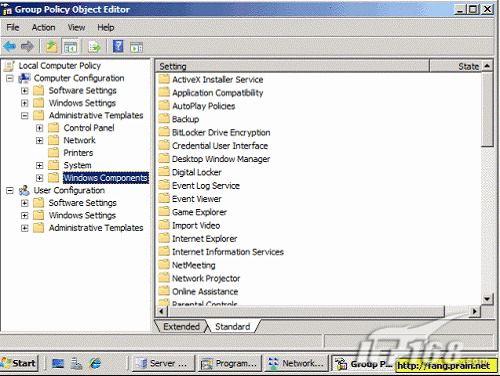Click the Internet Explorer folder icon in list
Image resolution: width=500 pixels, height=376 pixels.
pos(164,238)
